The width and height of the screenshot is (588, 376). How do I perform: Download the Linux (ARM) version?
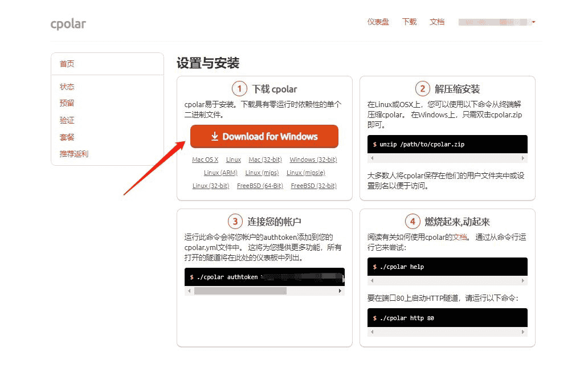point(220,173)
